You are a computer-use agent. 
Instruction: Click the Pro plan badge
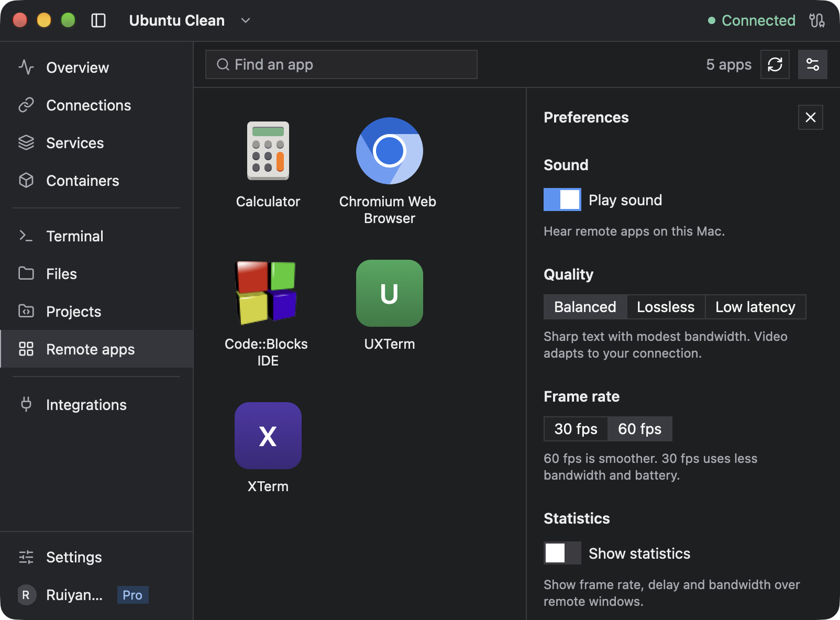132,595
